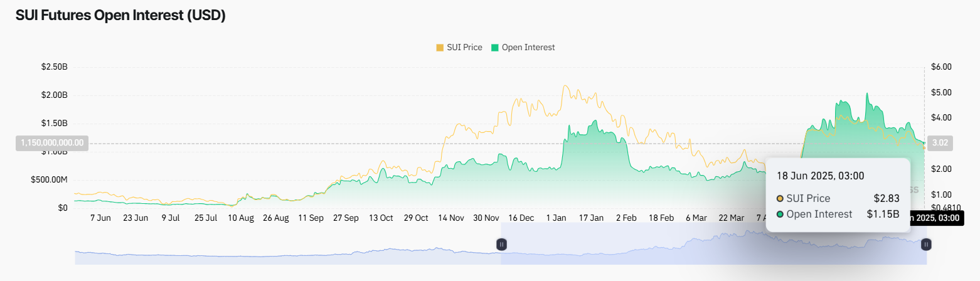Screen dimensions: 980x281
Task: Click the green Open Interest legend swatch
Action: [x=495, y=47]
